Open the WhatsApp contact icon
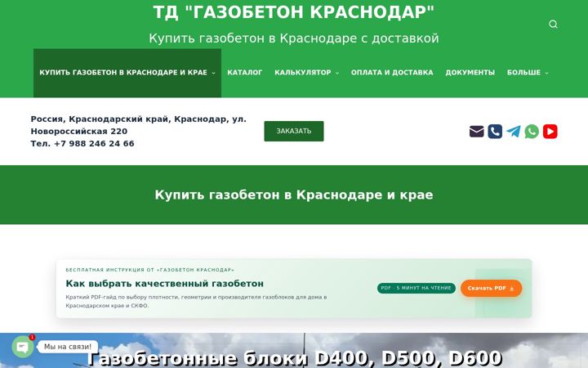Viewport: 588px width, 368px height. (x=532, y=132)
